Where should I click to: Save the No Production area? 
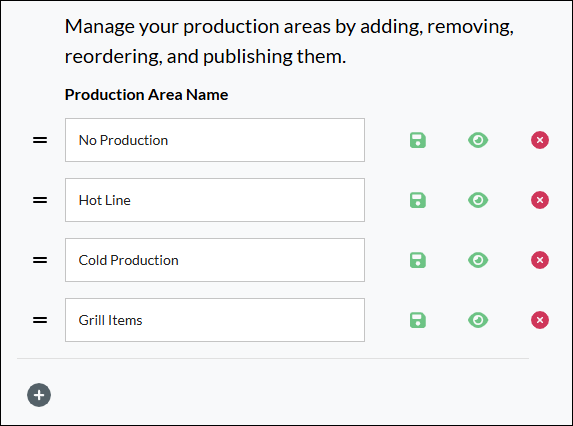(418, 140)
